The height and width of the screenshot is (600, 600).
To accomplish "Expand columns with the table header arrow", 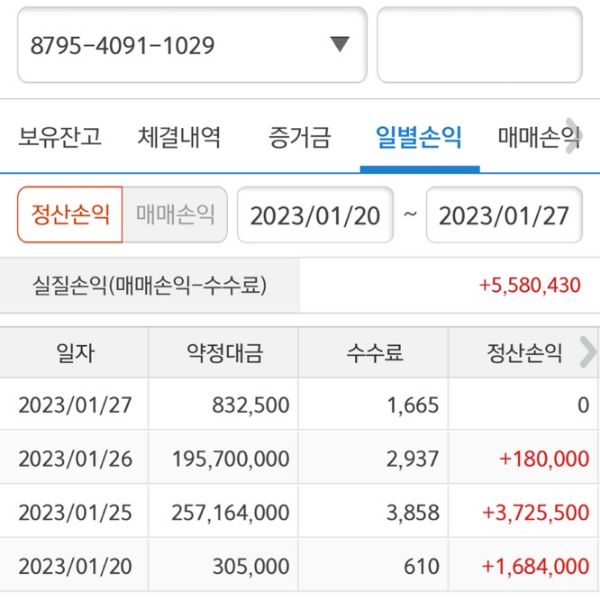I will click(588, 351).
